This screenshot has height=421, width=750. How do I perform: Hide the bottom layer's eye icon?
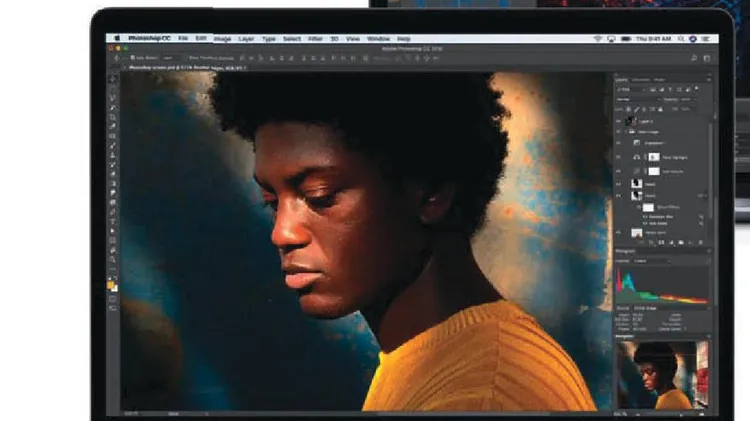pyautogui.click(x=618, y=233)
